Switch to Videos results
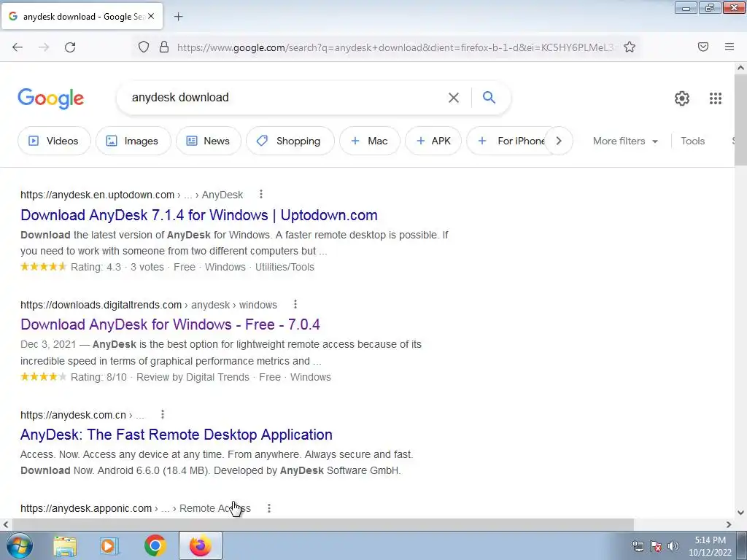The width and height of the screenshot is (747, 560). click(54, 141)
